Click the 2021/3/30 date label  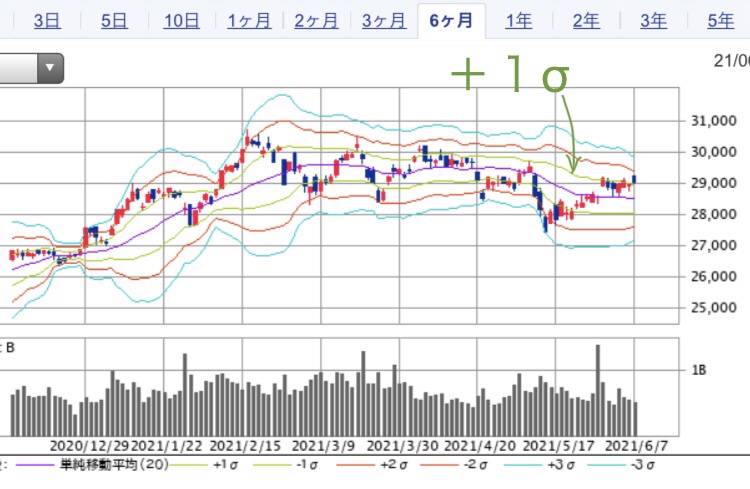tap(402, 446)
